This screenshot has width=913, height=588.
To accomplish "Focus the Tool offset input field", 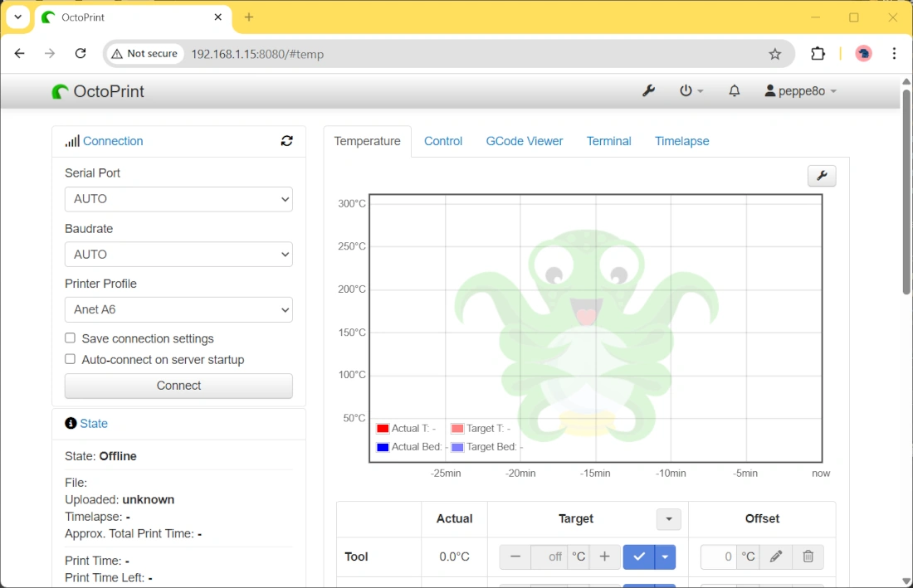I will [719, 556].
